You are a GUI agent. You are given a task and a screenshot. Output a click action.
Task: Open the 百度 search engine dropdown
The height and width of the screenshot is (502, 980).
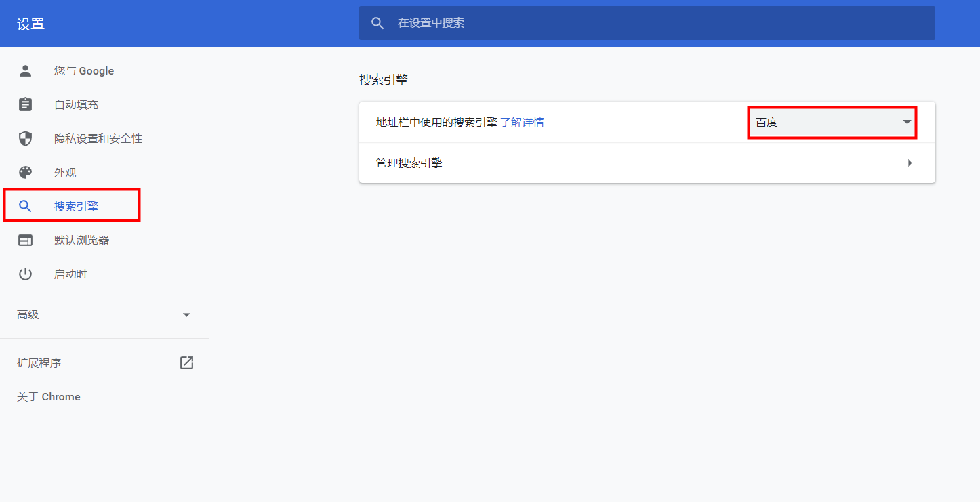pos(832,123)
